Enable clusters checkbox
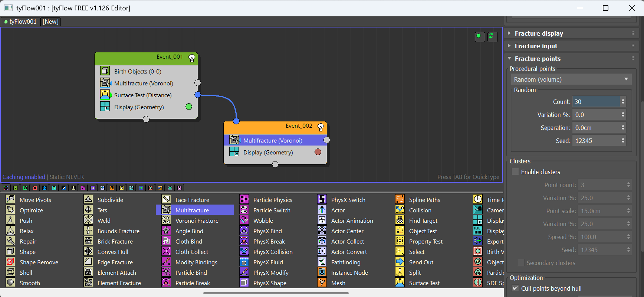644x297 pixels. point(515,172)
